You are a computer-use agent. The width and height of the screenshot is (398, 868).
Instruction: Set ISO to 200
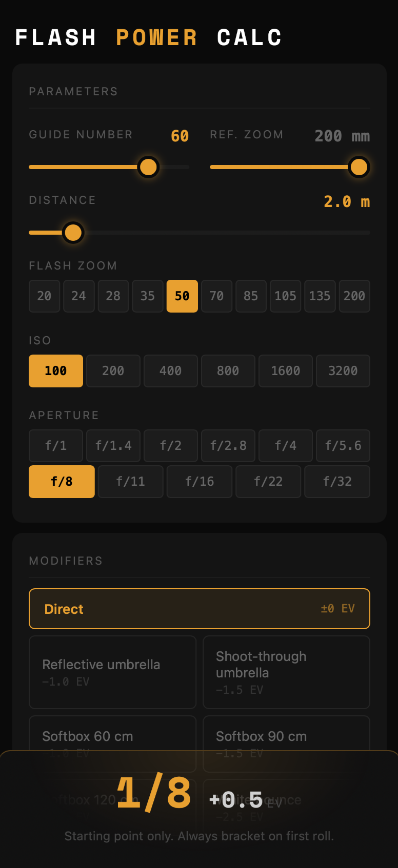113,371
